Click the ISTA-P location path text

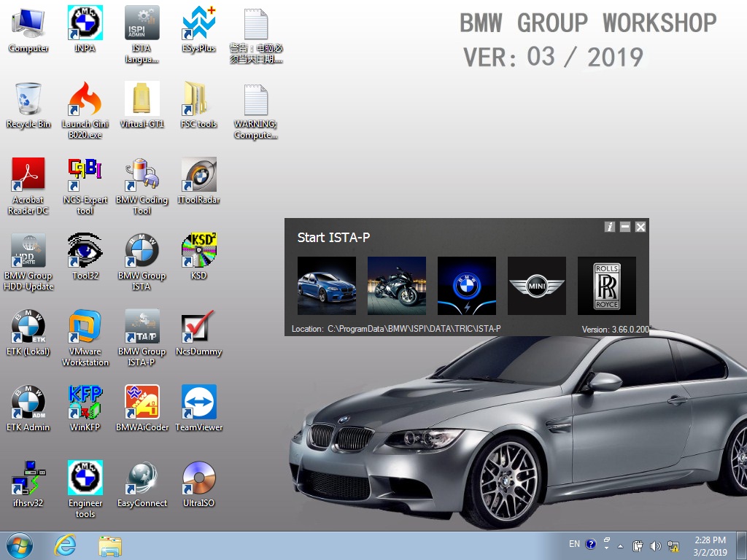[x=414, y=329]
